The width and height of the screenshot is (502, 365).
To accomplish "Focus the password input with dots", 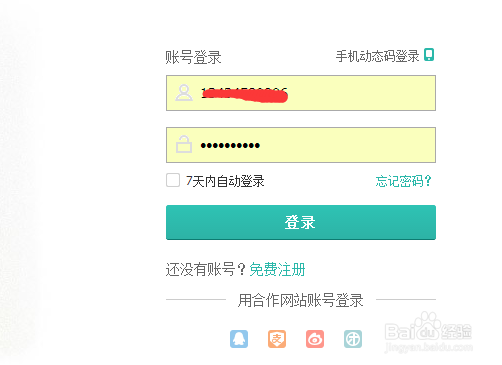I will [301, 145].
